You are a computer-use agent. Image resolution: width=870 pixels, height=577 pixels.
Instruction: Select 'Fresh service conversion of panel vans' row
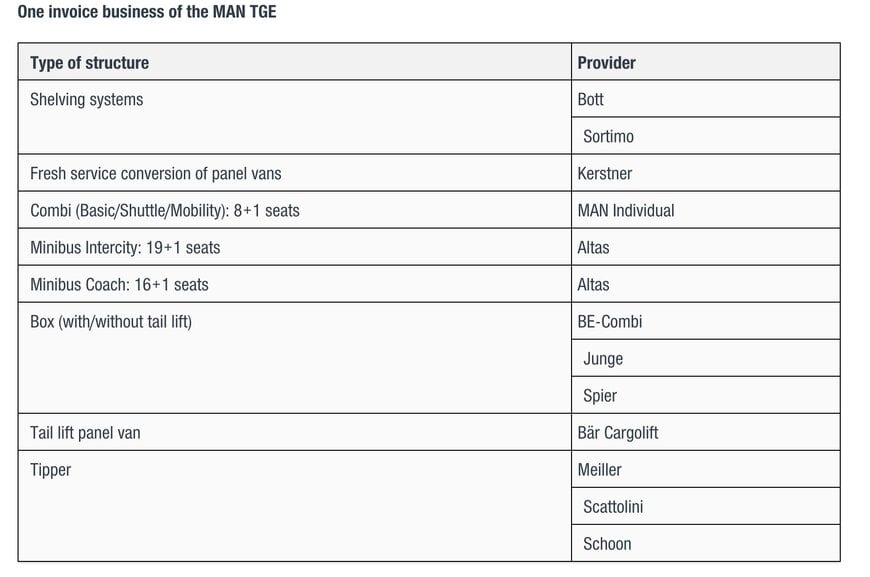coord(429,173)
